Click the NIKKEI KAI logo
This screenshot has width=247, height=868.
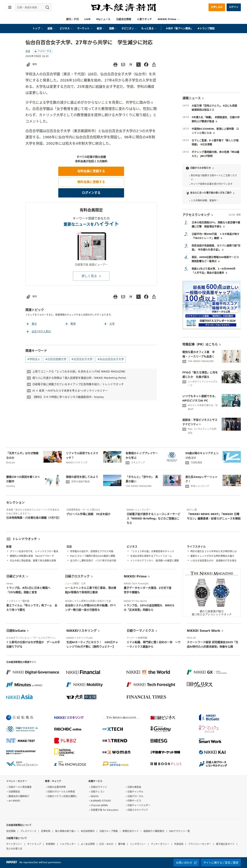coord(212,752)
